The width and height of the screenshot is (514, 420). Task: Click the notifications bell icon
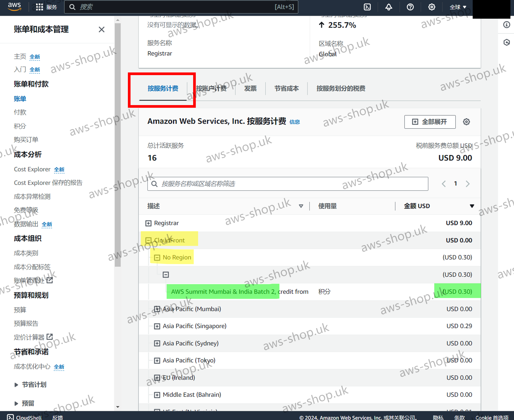[x=388, y=7]
